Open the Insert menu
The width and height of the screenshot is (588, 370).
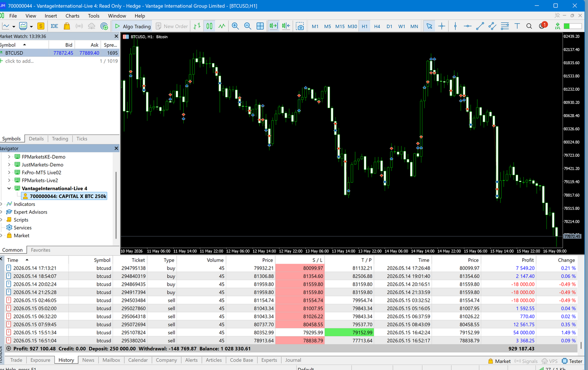pyautogui.click(x=50, y=16)
